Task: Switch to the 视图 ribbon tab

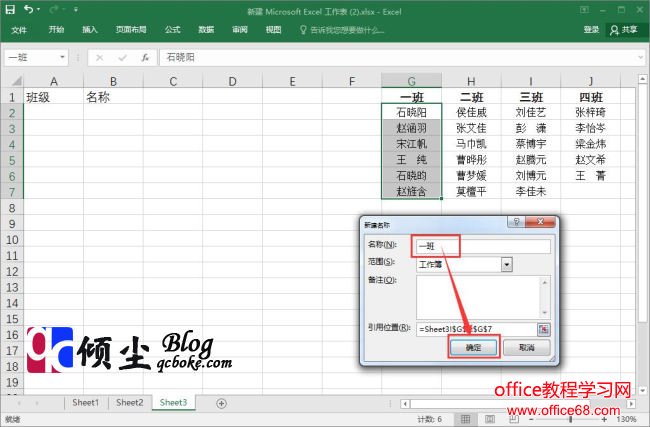Action: click(273, 30)
